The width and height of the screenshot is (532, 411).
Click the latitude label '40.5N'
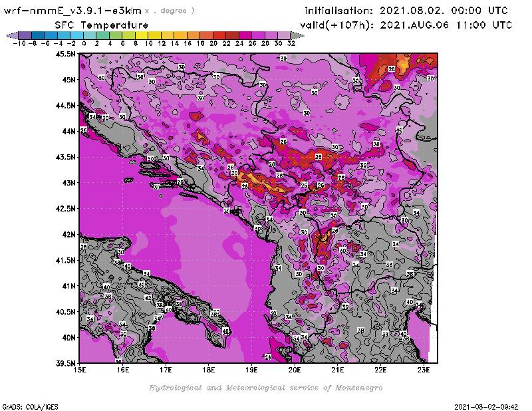pyautogui.click(x=65, y=312)
